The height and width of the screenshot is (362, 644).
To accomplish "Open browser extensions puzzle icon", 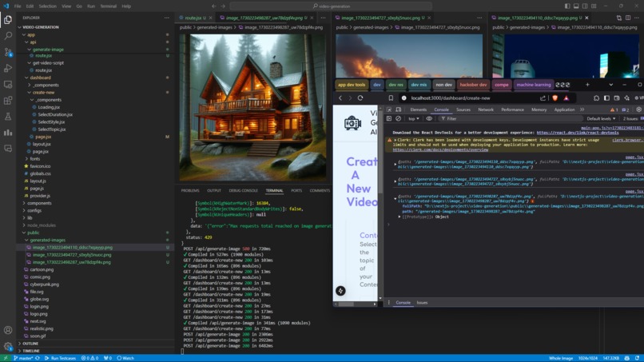I will (x=596, y=98).
